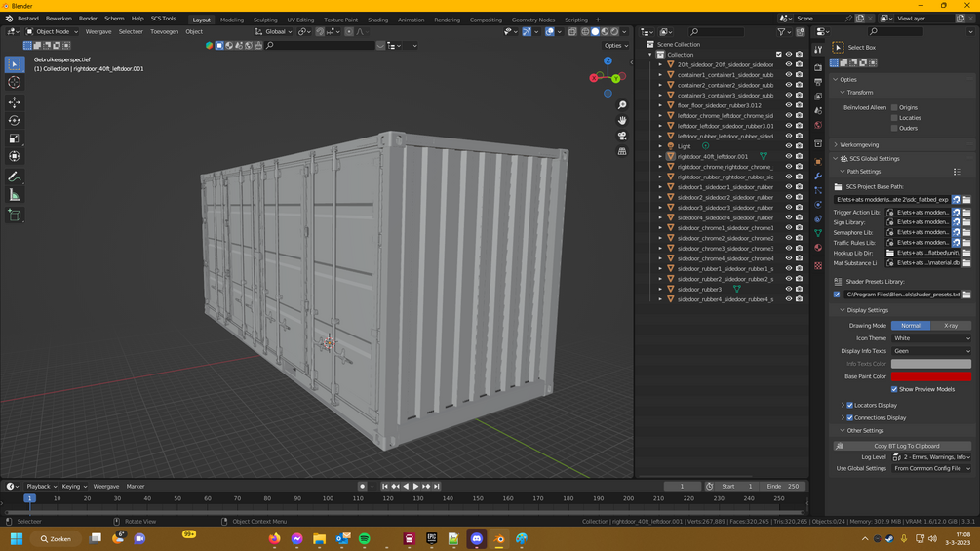Click the Einde 250 frame field
The width and height of the screenshot is (980, 551).
pos(783,486)
